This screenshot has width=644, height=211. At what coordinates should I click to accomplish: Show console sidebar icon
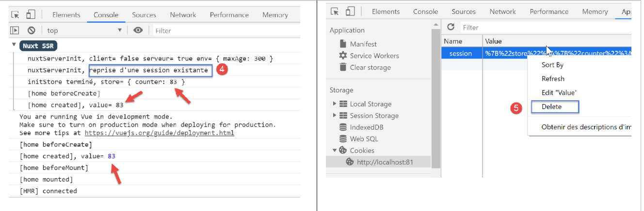click(15, 30)
